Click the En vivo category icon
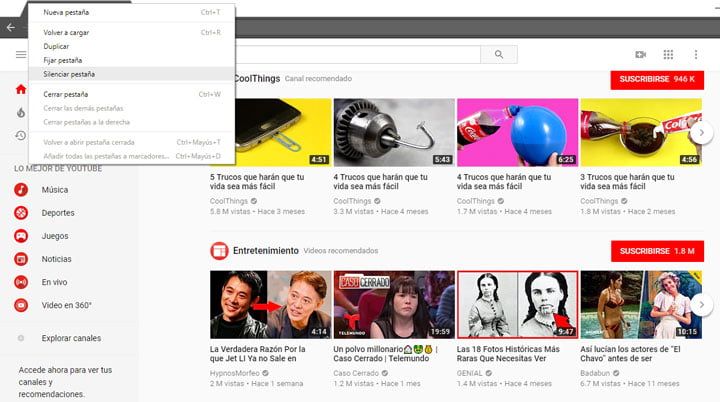This screenshot has height=402, width=720. tap(21, 282)
